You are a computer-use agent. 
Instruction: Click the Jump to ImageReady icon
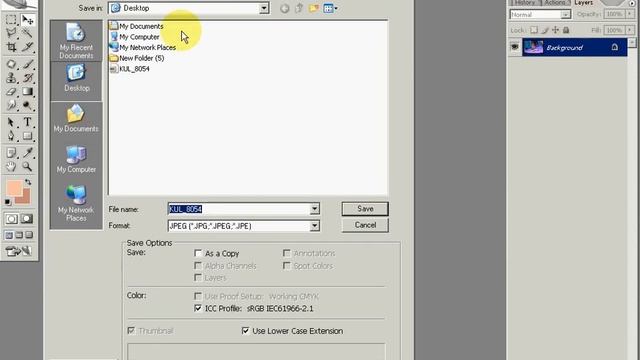[x=19, y=251]
